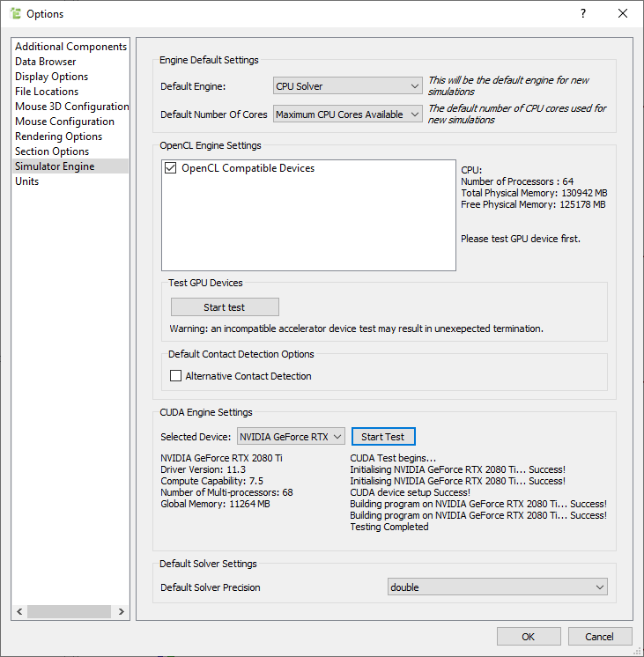The height and width of the screenshot is (657, 644).
Task: Click the Help question mark button
Action: tap(582, 14)
